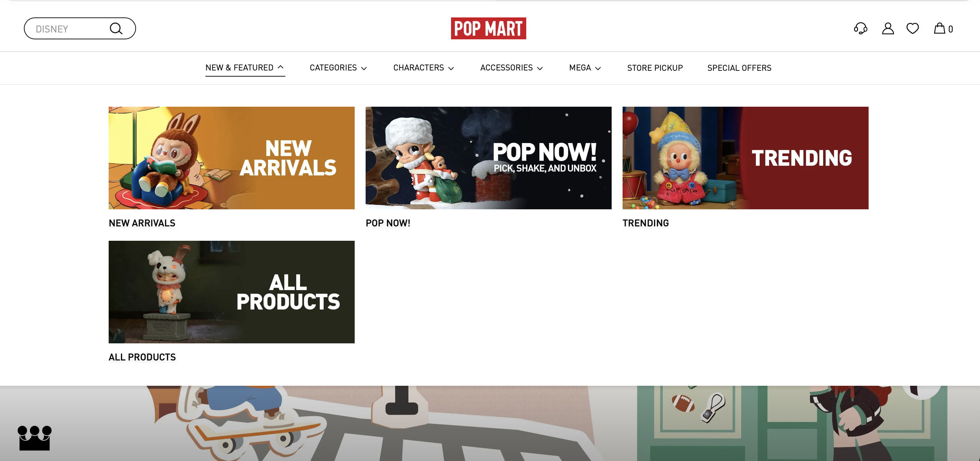Open the SPECIAL OFFERS menu item
This screenshot has width=980, height=461.
pyautogui.click(x=739, y=68)
